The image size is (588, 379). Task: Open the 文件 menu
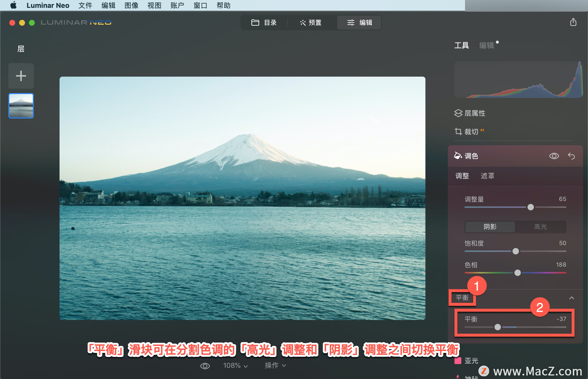85,5
